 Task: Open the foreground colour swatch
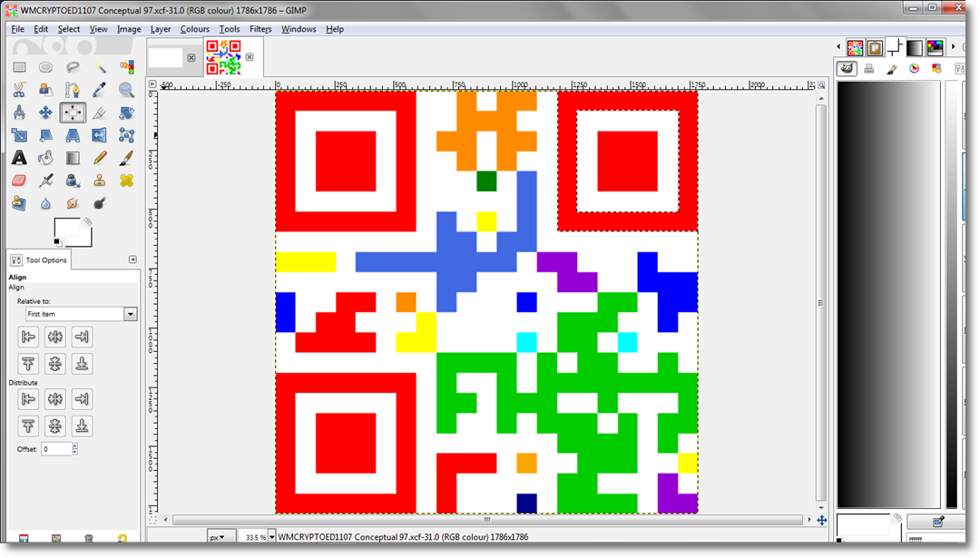click(65, 228)
